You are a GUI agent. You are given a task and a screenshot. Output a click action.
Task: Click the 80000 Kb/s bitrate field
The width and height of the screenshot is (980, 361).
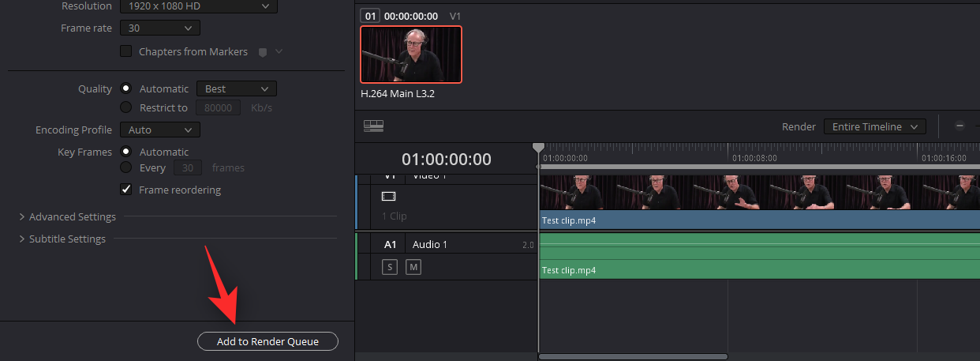tap(218, 108)
